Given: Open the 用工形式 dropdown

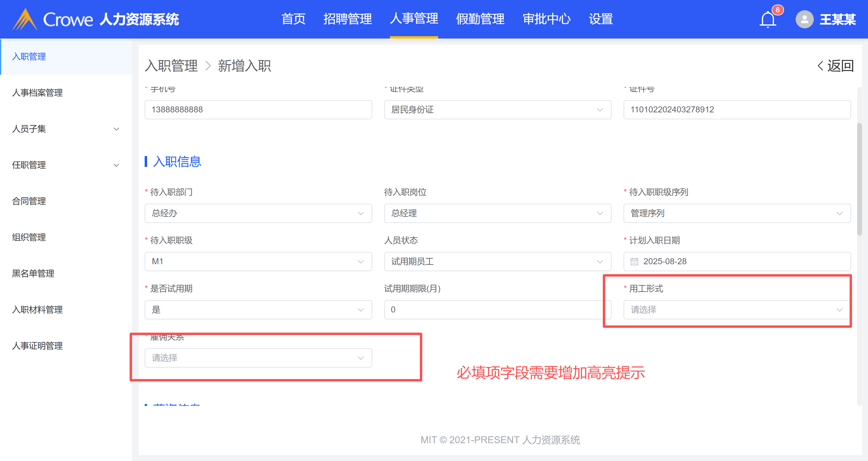Looking at the screenshot, I should coord(737,310).
